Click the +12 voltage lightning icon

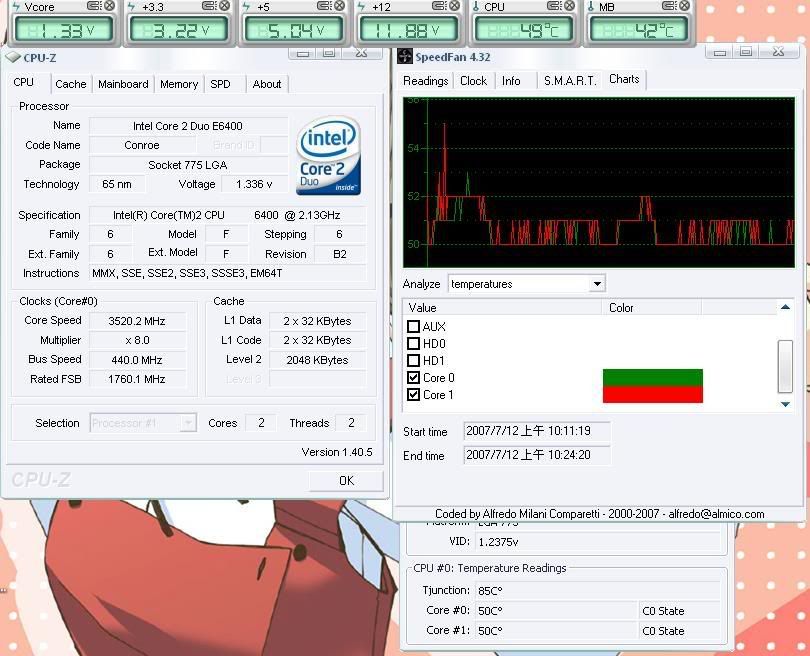pyautogui.click(x=362, y=7)
